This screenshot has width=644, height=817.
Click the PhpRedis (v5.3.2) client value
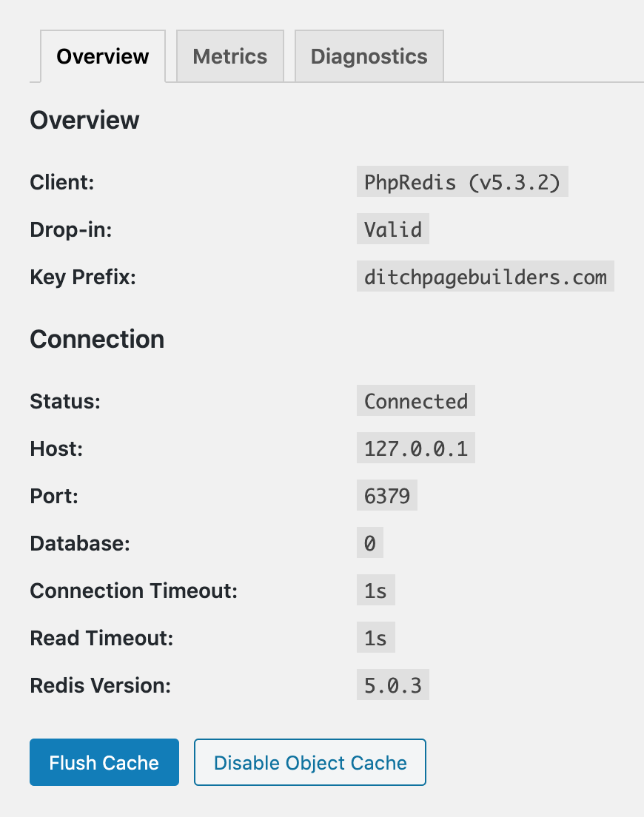tap(462, 182)
